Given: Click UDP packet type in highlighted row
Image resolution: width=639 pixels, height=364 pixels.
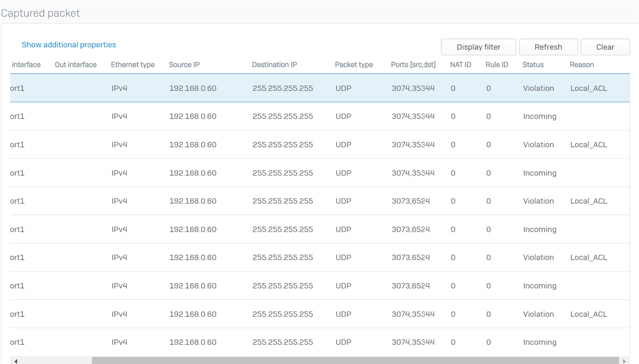Looking at the screenshot, I should (343, 88).
